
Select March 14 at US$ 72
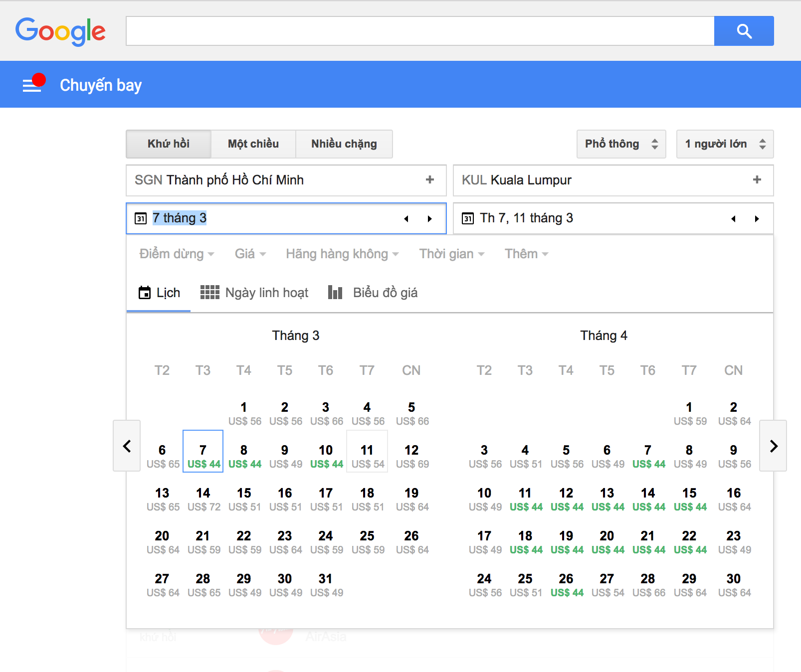point(203,500)
